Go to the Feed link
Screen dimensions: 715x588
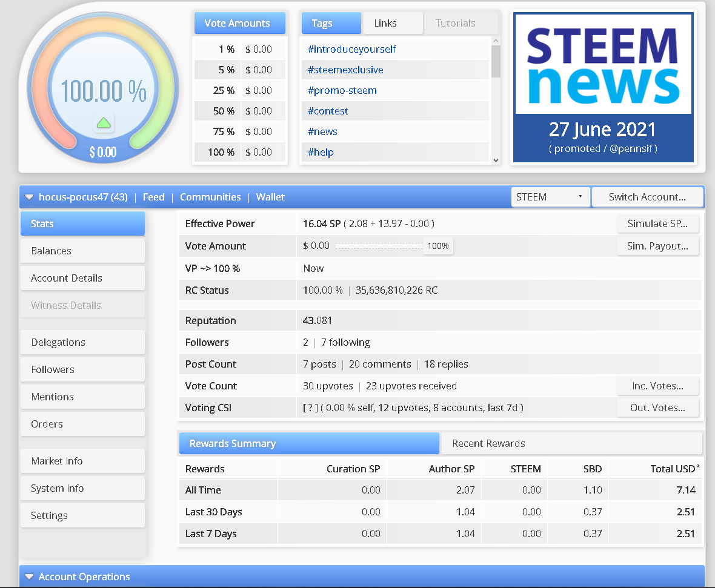point(154,197)
